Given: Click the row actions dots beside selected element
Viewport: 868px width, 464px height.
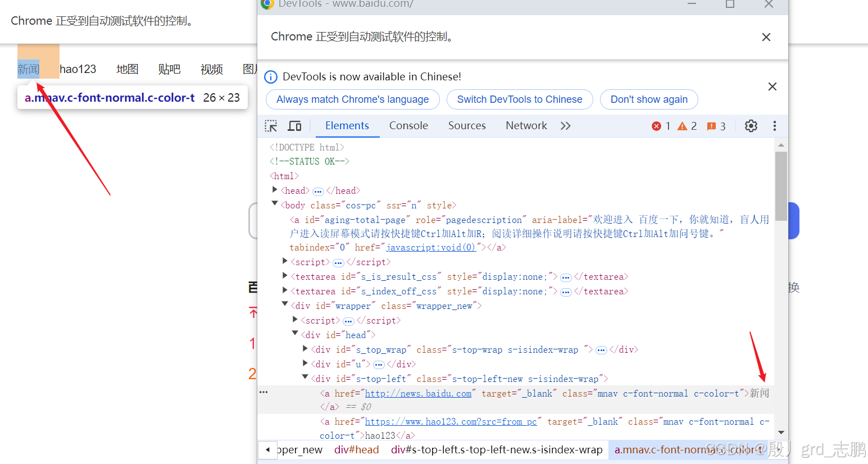Looking at the screenshot, I should click(263, 392).
